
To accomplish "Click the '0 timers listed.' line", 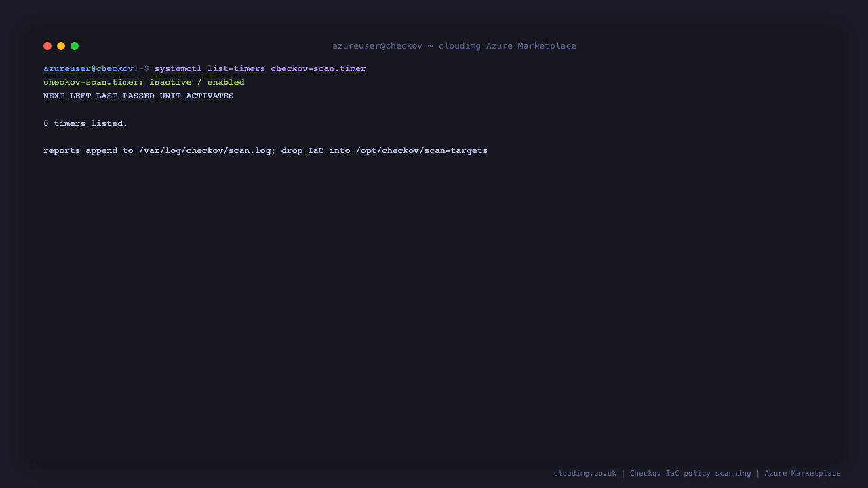I will tap(85, 123).
